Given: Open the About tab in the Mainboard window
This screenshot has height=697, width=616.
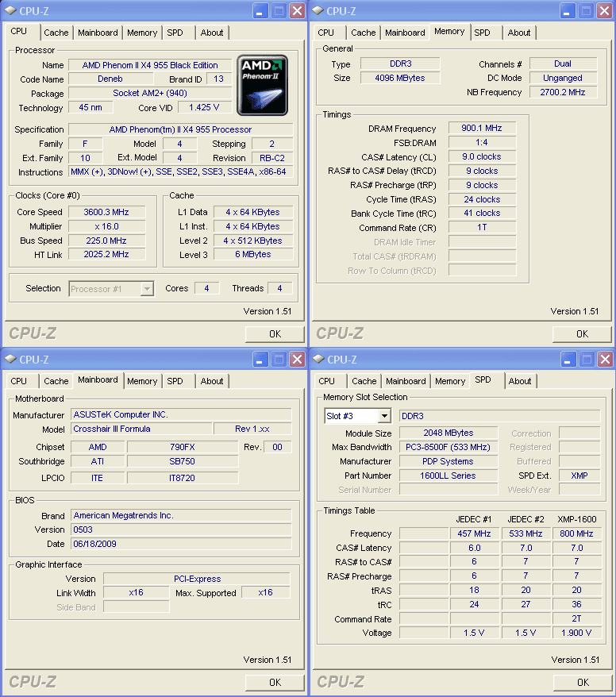Looking at the screenshot, I should (x=212, y=381).
